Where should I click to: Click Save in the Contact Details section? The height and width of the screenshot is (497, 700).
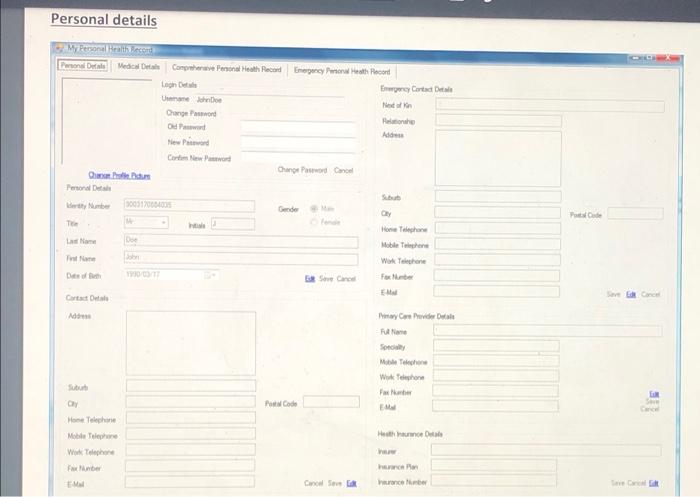click(334, 483)
